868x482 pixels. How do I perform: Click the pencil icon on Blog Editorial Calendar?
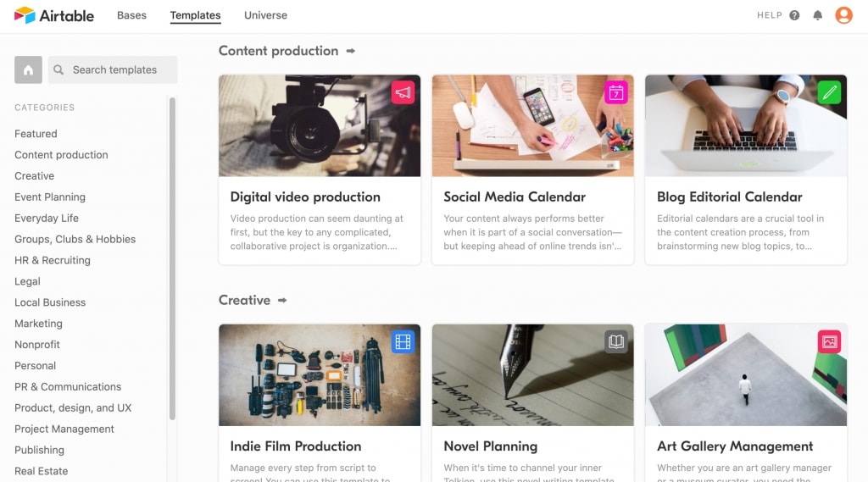829,92
